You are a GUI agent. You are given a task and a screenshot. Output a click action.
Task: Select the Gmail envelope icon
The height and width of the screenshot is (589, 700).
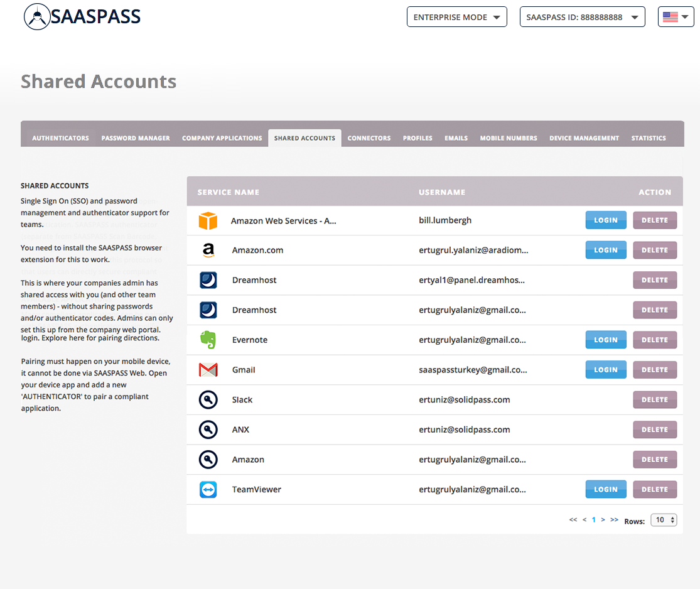(x=208, y=370)
